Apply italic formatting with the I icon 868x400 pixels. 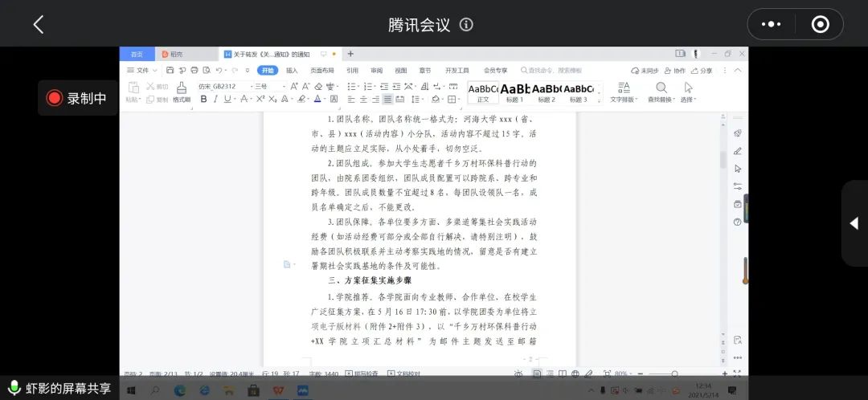click(215, 100)
